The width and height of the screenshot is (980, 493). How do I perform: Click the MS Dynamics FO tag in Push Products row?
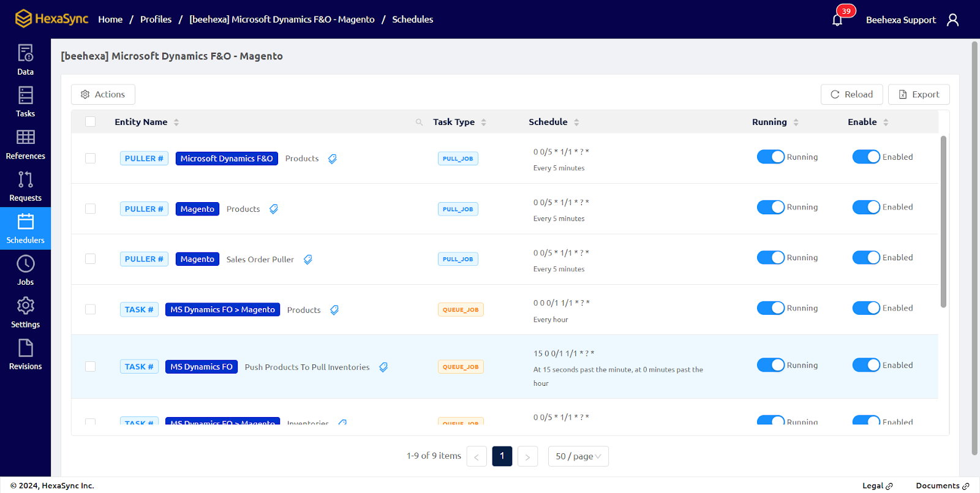[x=202, y=367]
